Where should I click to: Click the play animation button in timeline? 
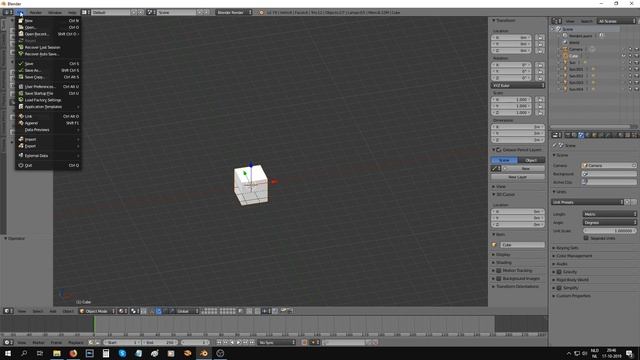pyautogui.click(x=239, y=342)
